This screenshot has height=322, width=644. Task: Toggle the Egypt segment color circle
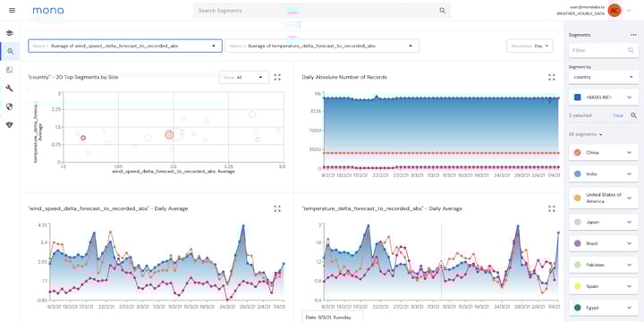pyautogui.click(x=578, y=308)
